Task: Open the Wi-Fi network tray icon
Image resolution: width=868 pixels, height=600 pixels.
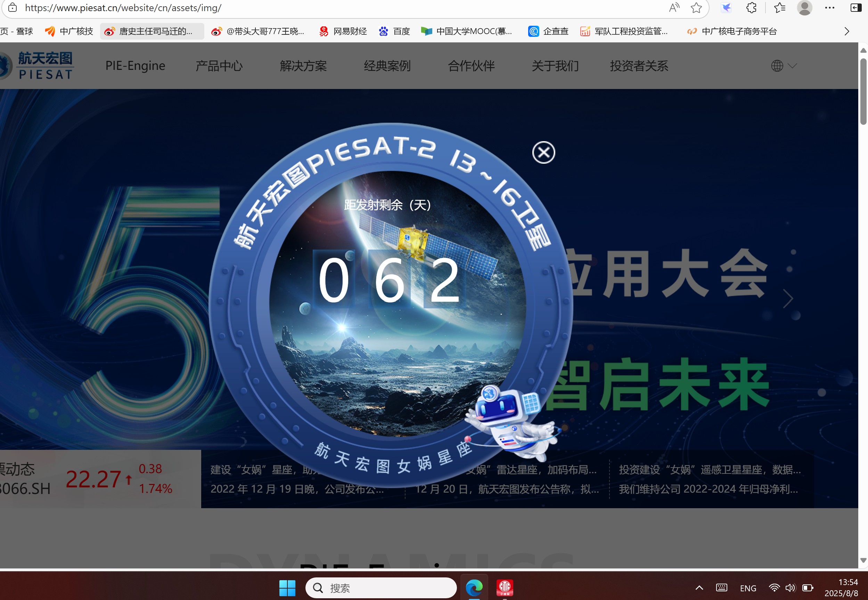Action: [x=774, y=587]
